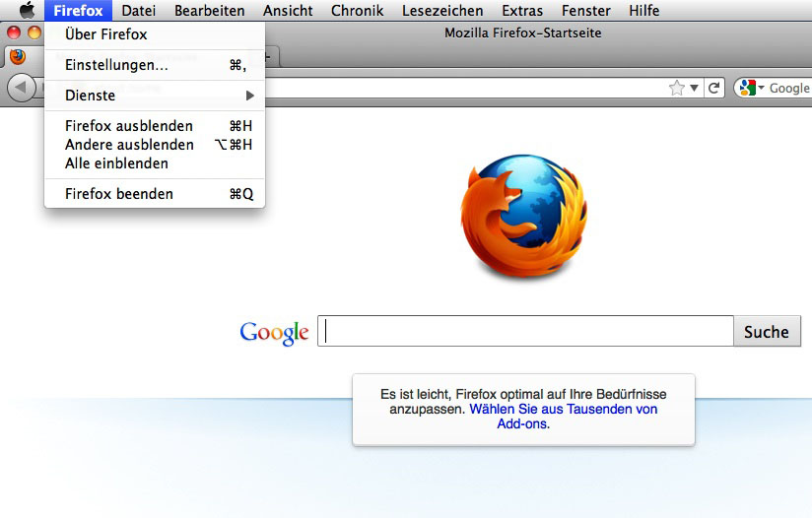The height and width of the screenshot is (518, 812).
Task: Open the Apple menu
Action: tap(27, 10)
